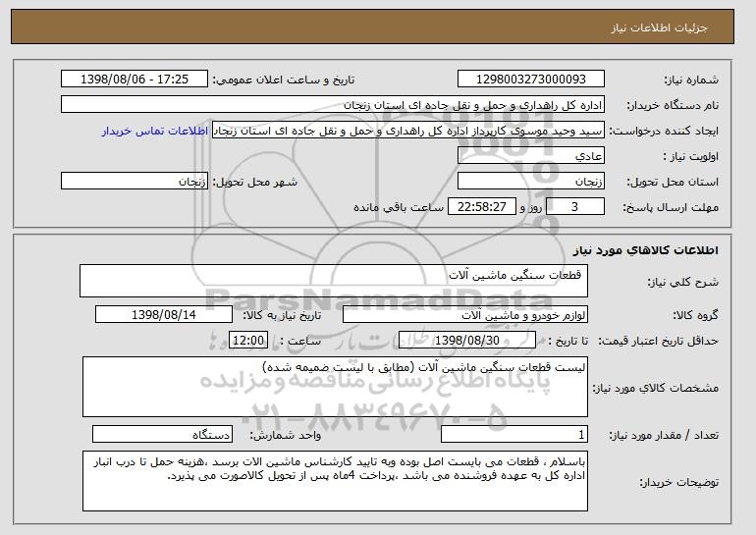
Task: Click the مهلت ارسال پاسخ label
Action: 671,207
